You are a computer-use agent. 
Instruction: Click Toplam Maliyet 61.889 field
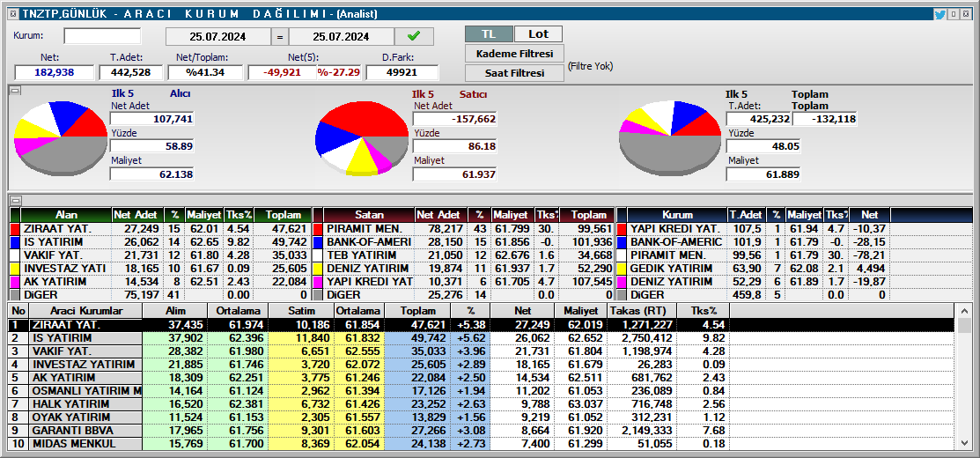763,174
